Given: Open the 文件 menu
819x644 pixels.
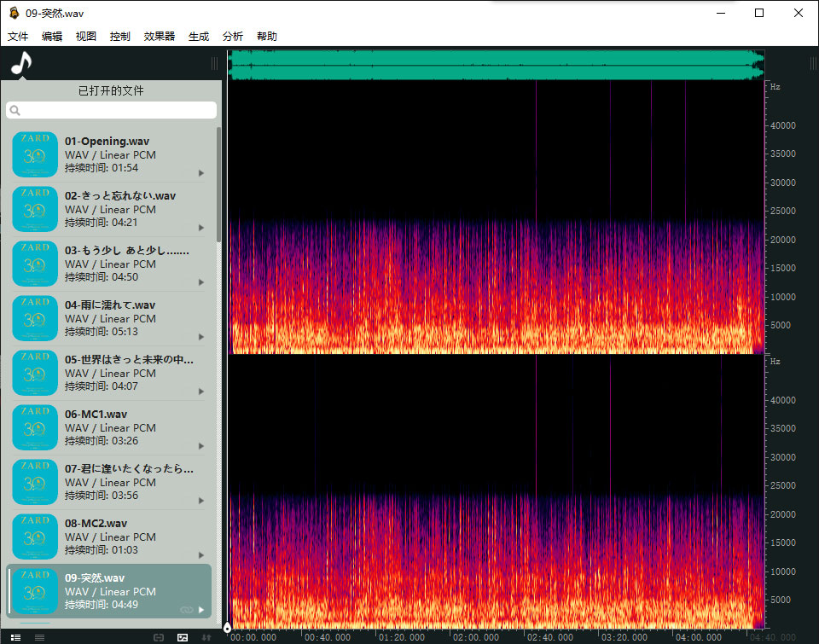Looking at the screenshot, I should (x=18, y=36).
